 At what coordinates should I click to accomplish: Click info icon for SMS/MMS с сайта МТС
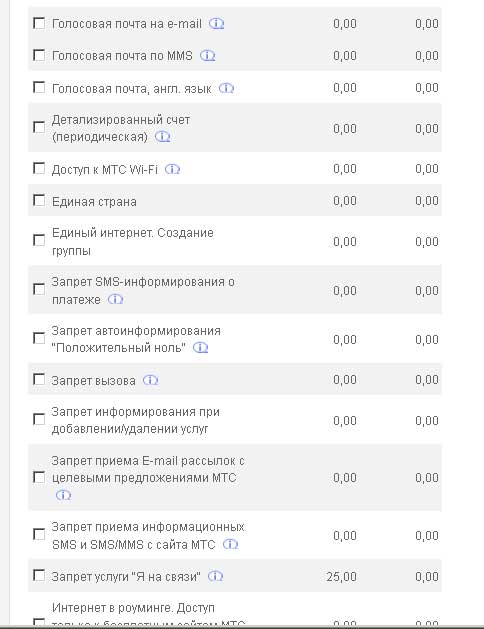click(x=231, y=544)
